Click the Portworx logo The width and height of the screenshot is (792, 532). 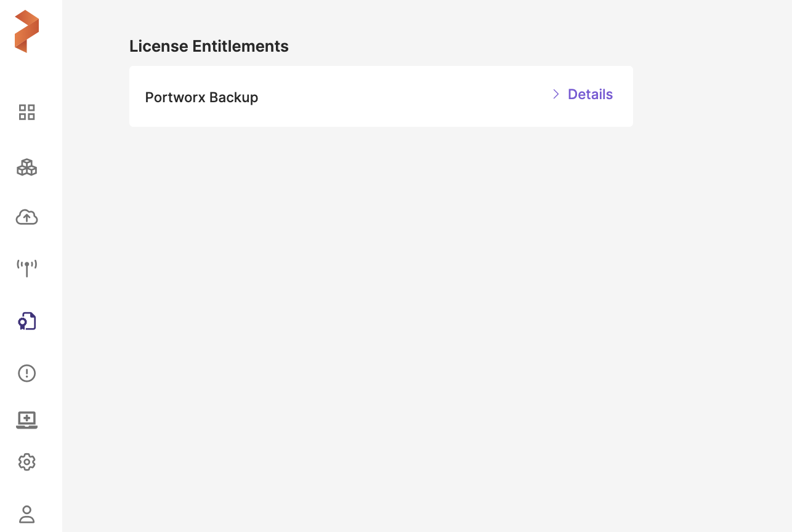pyautogui.click(x=27, y=31)
